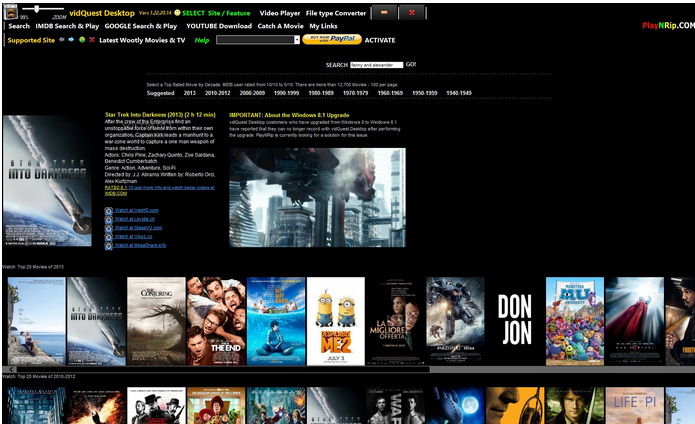This screenshot has height=424, width=695.
Task: Open IMDB Search & Play
Action: (67, 26)
